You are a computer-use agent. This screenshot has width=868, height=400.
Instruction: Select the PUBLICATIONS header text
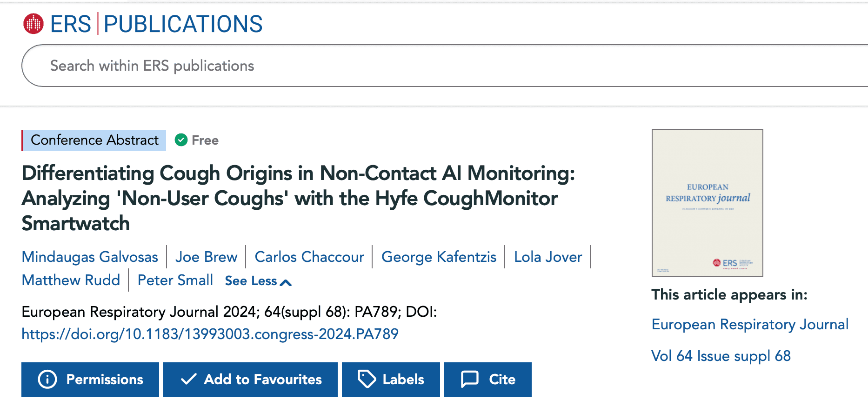coord(182,24)
